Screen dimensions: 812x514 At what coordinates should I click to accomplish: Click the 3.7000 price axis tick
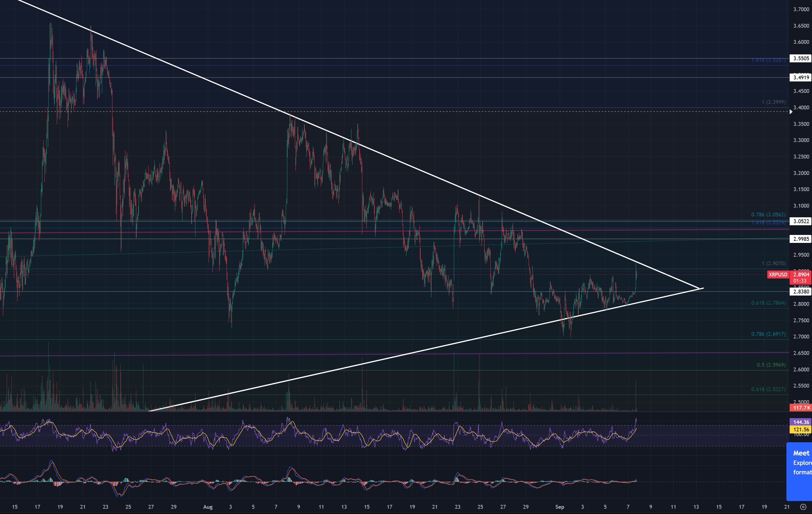click(x=801, y=9)
